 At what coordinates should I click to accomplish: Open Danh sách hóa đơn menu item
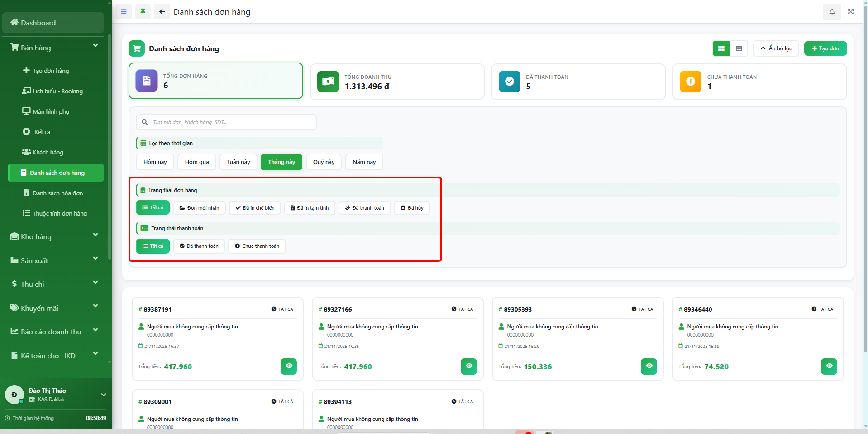pyautogui.click(x=57, y=193)
